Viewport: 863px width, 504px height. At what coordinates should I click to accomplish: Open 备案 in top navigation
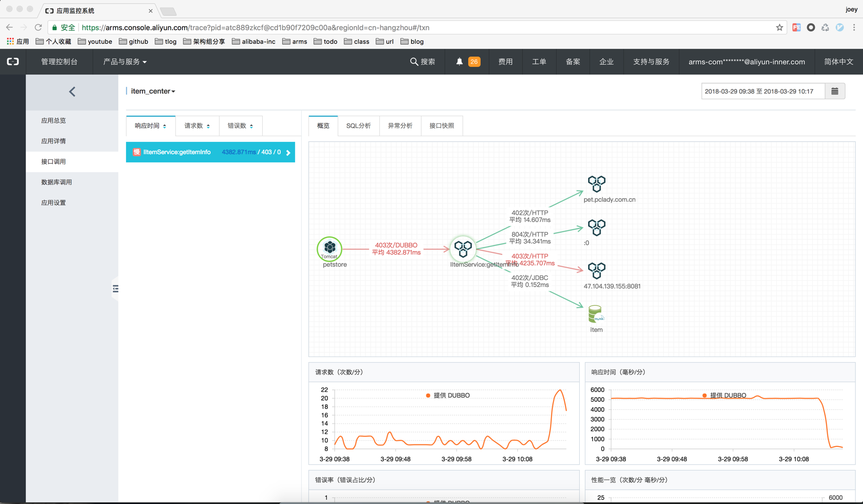point(573,62)
